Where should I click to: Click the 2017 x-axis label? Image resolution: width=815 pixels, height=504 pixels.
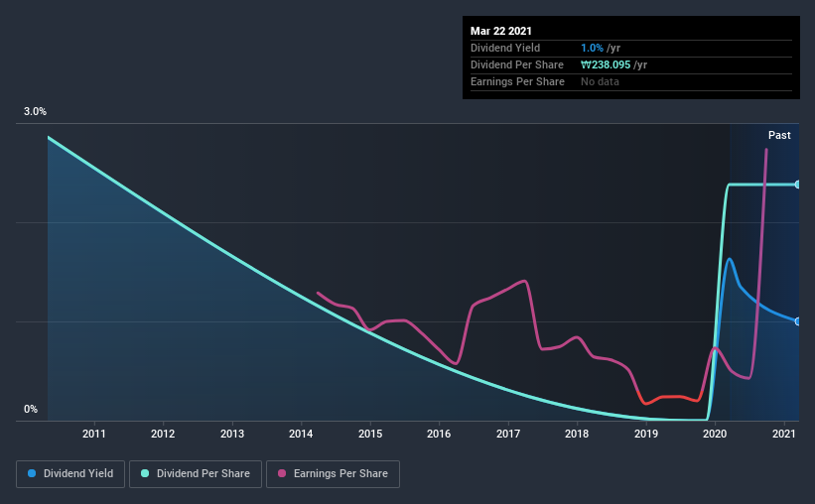(508, 434)
